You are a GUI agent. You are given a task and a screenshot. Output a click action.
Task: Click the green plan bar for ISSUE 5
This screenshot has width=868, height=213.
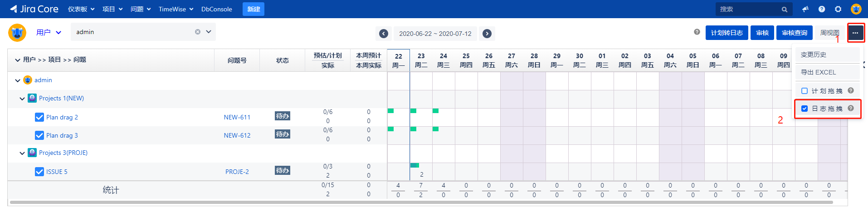[414, 165]
